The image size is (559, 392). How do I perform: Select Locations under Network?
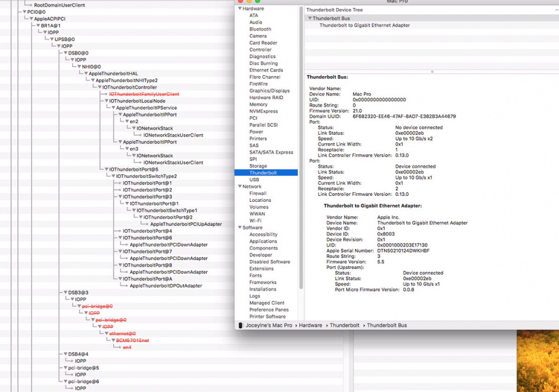pos(260,200)
